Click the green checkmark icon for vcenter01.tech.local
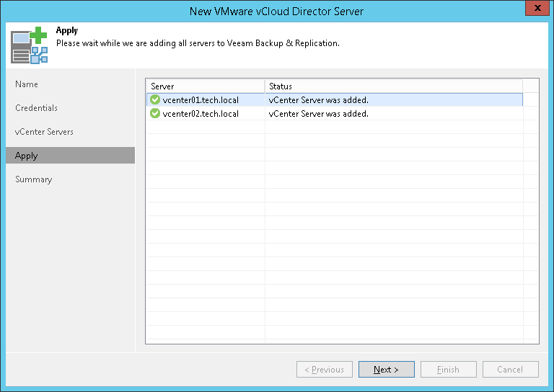The image size is (554, 392). point(155,100)
